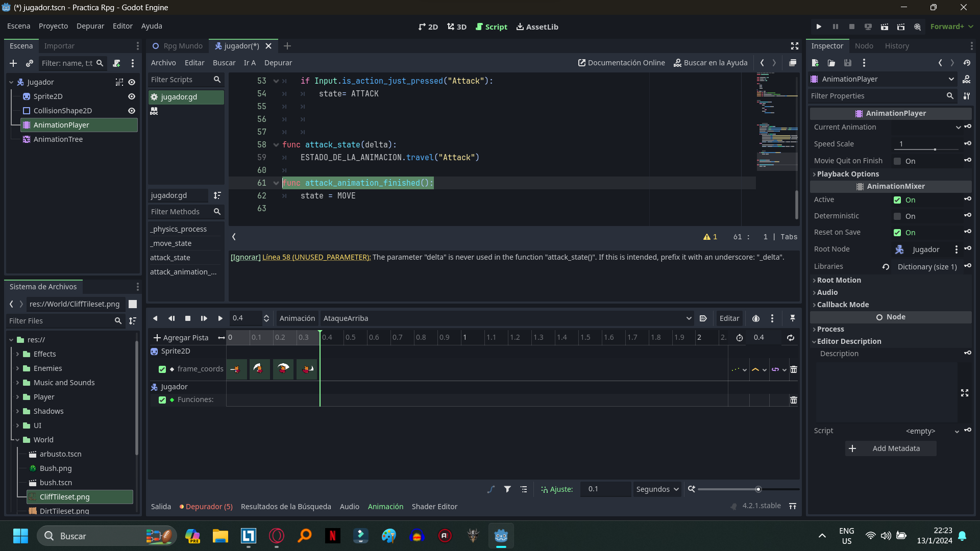This screenshot has height=551, width=980.
Task: Delete the frame_coords track
Action: click(793, 369)
